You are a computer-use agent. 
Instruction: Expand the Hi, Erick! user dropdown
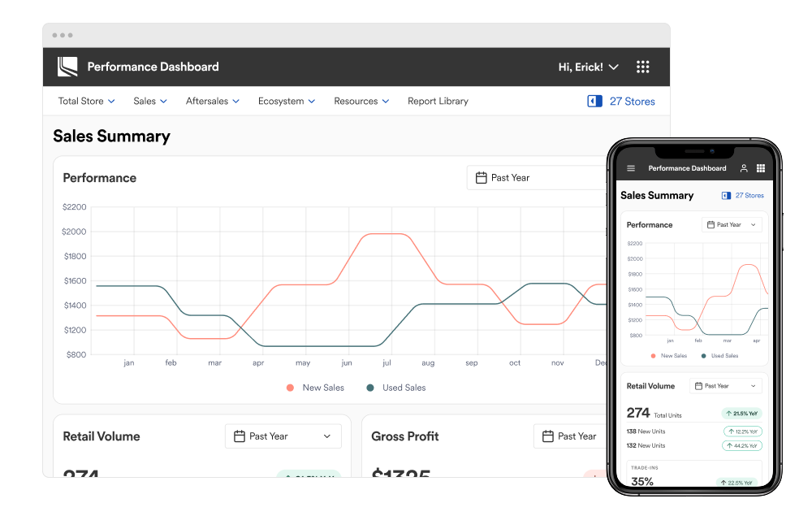click(x=589, y=67)
